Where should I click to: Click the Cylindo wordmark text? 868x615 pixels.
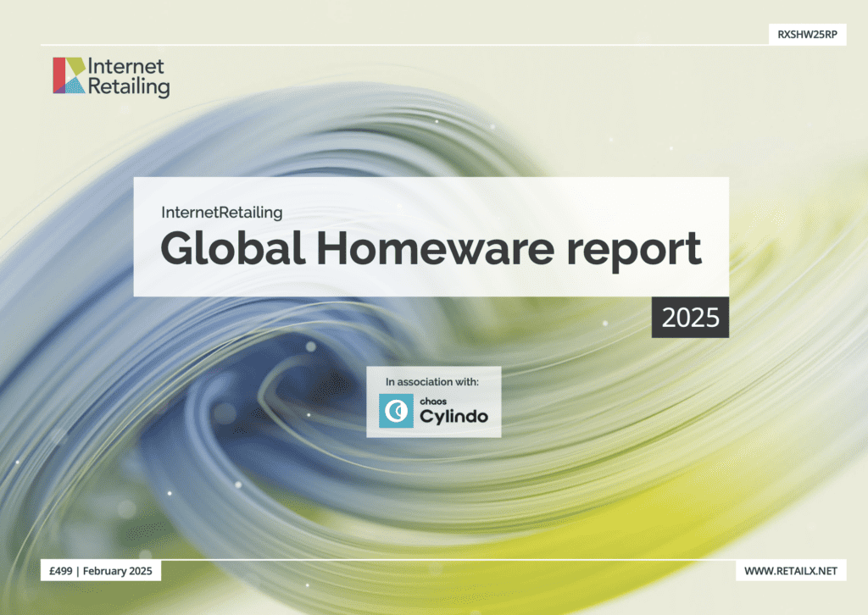coord(454,417)
